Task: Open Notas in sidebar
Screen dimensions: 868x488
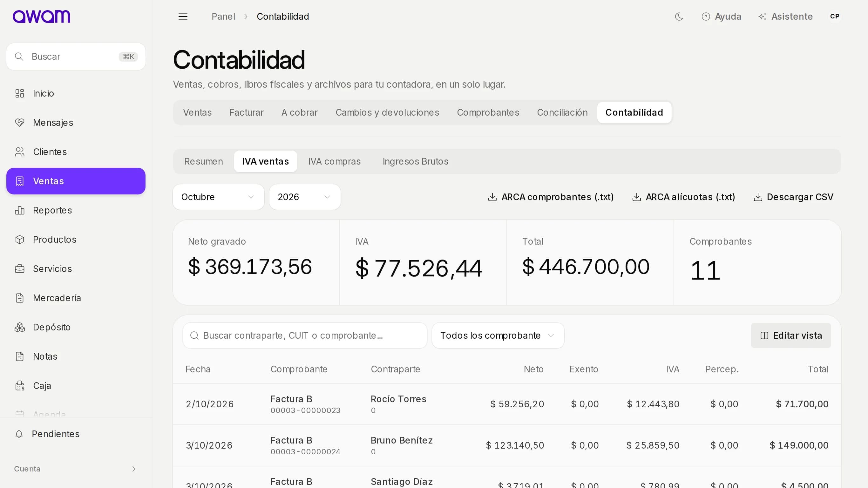Action: tap(76, 356)
